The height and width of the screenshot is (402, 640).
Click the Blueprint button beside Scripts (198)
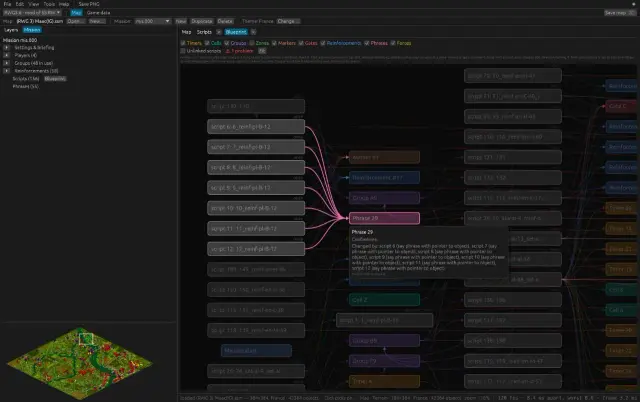55,79
